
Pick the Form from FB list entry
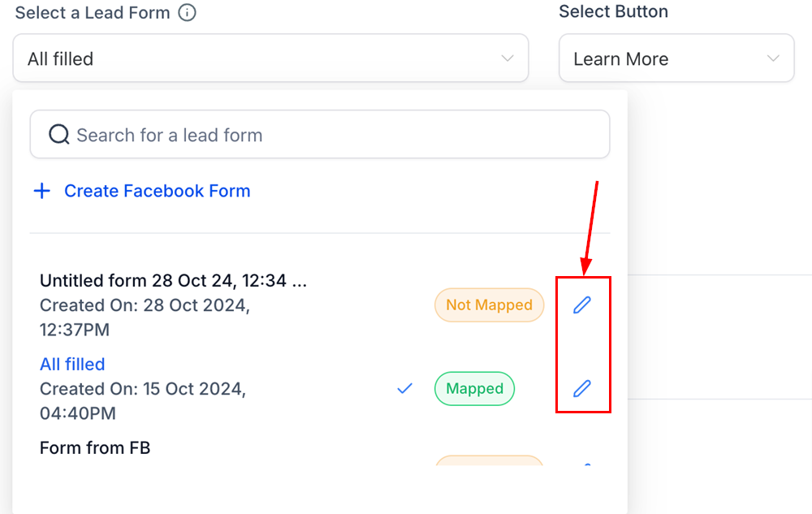click(x=95, y=447)
